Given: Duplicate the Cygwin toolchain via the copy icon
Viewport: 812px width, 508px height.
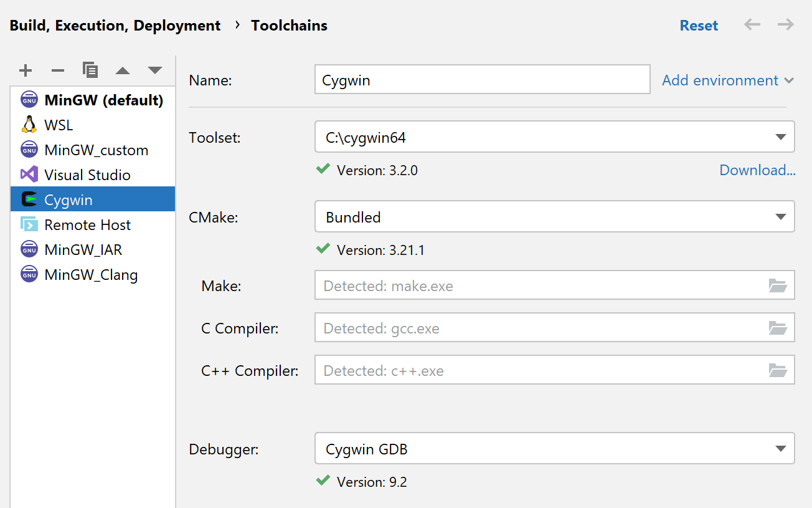Looking at the screenshot, I should click(x=90, y=70).
